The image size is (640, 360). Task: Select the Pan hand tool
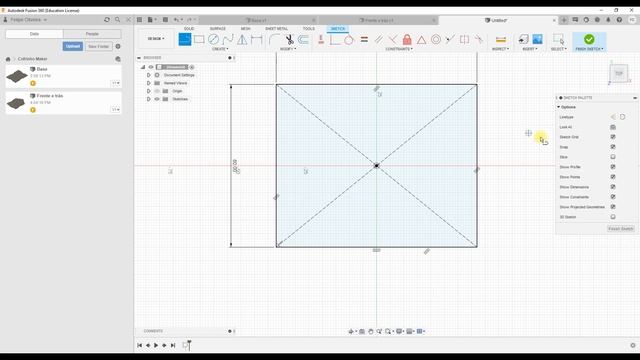pos(371,331)
